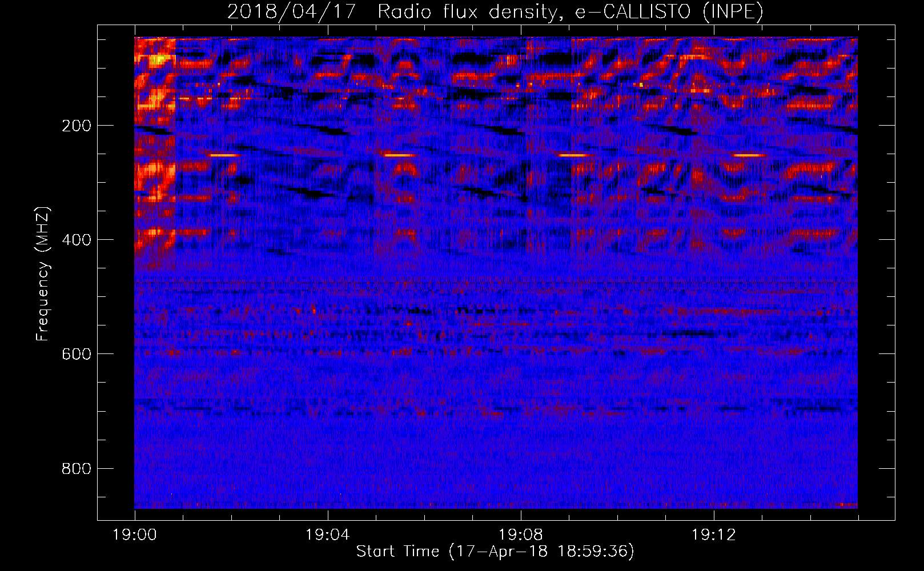This screenshot has height=571, width=924.
Task: Click the 19:00 time tick label
Action: 135,535
